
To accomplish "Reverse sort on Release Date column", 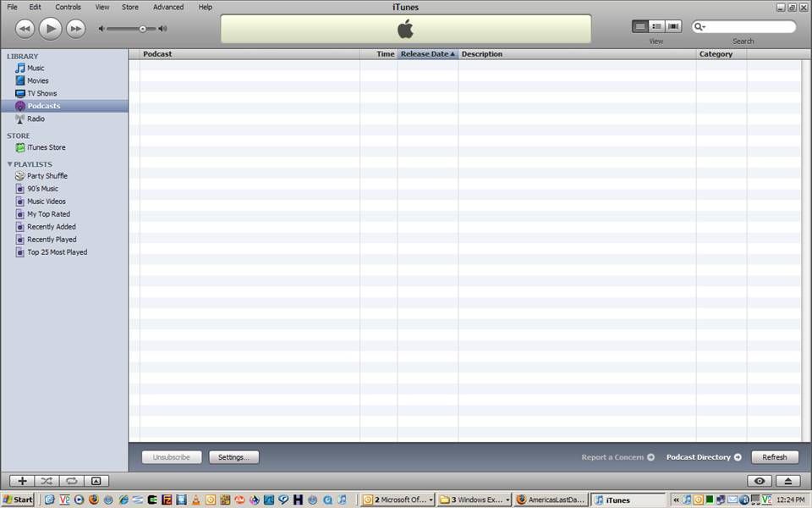I will coord(428,54).
